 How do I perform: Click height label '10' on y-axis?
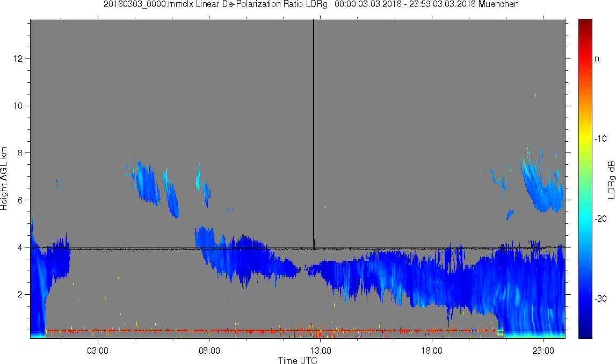point(18,106)
